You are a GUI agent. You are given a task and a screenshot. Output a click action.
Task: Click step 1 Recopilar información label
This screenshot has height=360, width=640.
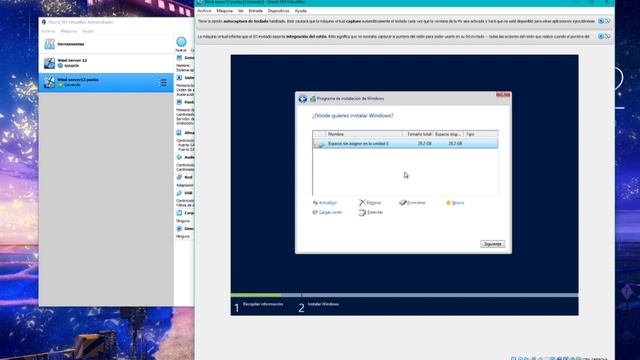[x=262, y=304]
